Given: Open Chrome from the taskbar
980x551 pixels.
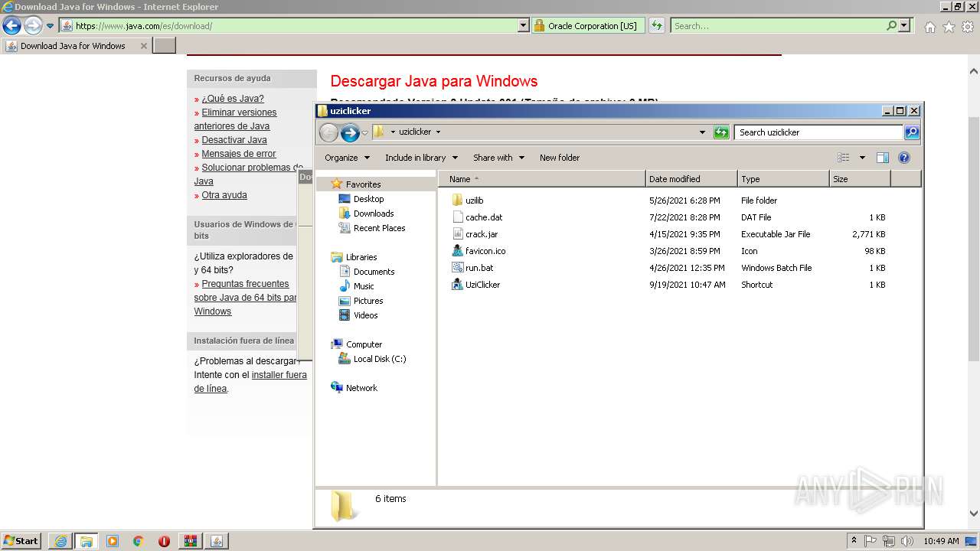Looking at the screenshot, I should pos(138,541).
